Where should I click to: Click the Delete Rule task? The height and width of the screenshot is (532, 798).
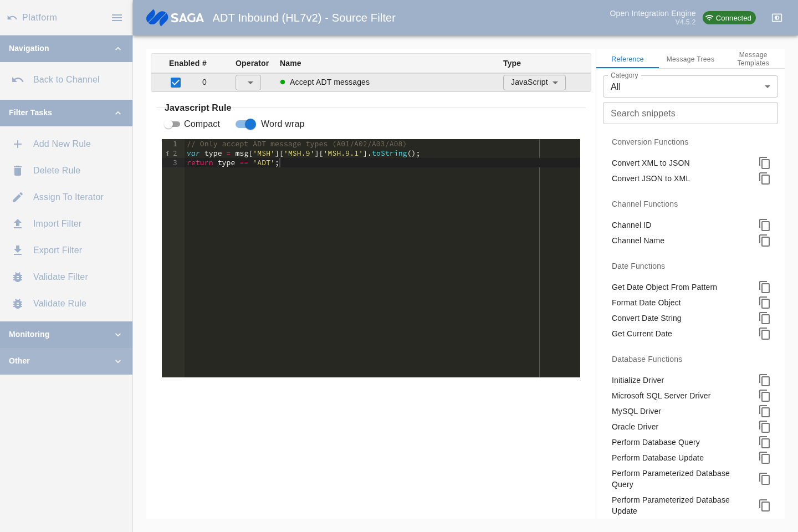click(66, 171)
